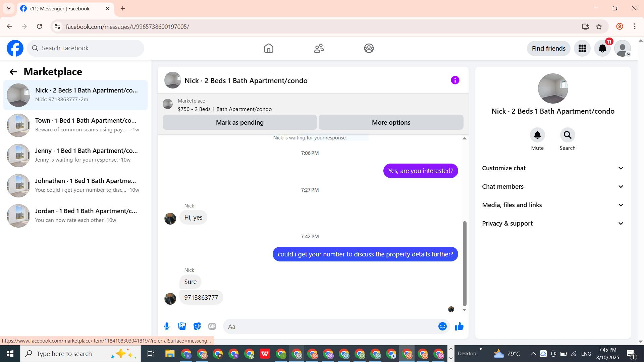Open the Facebook menu grid icon
Image resolution: width=644 pixels, height=362 pixels.
[x=582, y=48]
